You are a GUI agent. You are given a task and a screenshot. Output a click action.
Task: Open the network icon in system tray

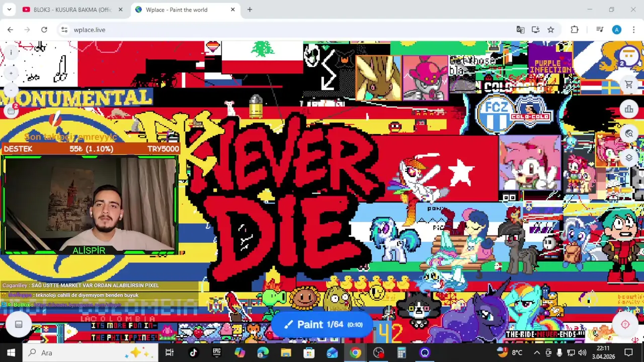[x=571, y=352]
